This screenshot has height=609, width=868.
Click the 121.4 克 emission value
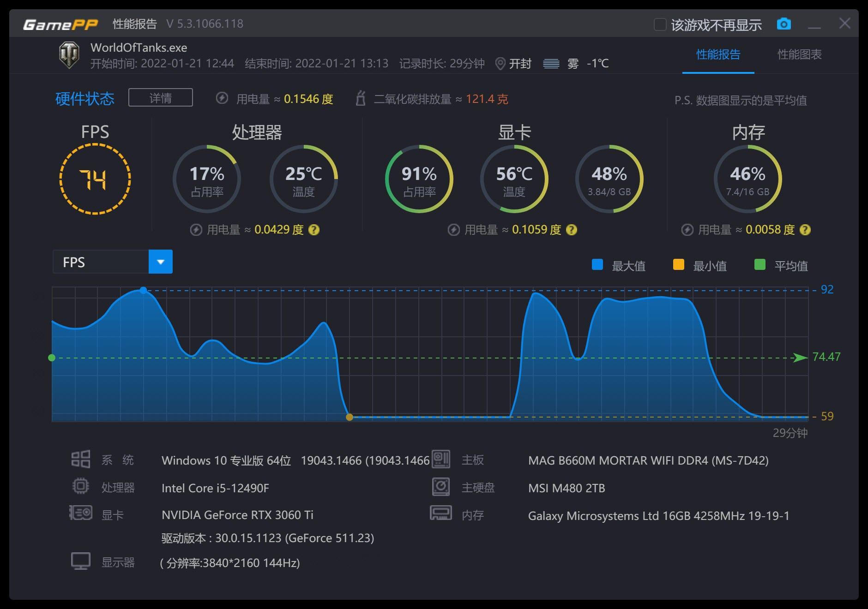tap(487, 99)
